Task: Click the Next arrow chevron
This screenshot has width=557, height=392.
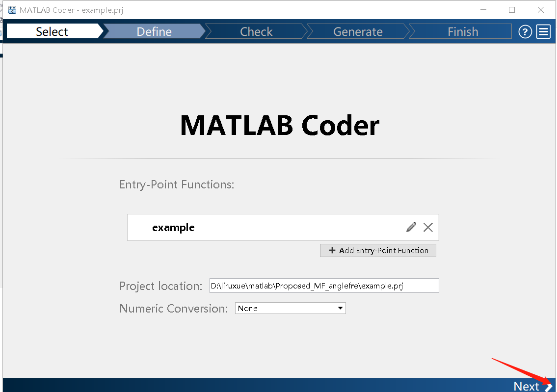Action: (x=548, y=387)
